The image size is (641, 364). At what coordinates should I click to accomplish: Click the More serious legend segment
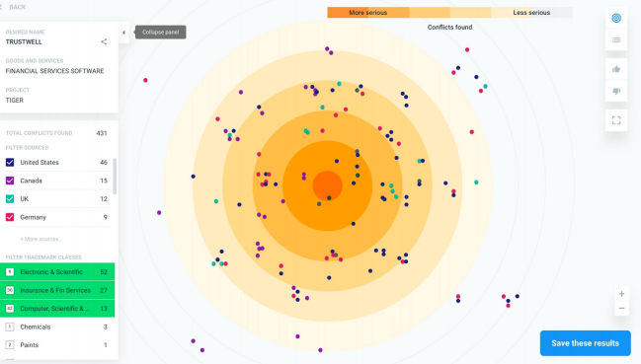point(368,13)
